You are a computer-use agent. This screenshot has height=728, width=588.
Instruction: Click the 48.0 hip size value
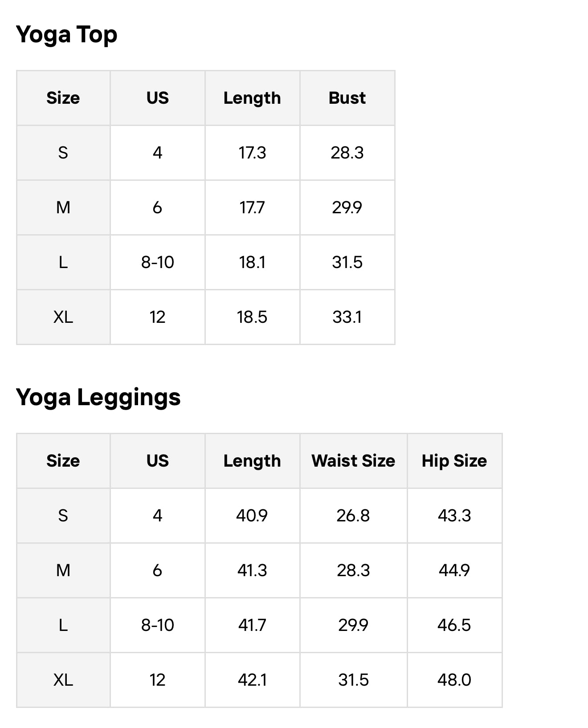[454, 680]
